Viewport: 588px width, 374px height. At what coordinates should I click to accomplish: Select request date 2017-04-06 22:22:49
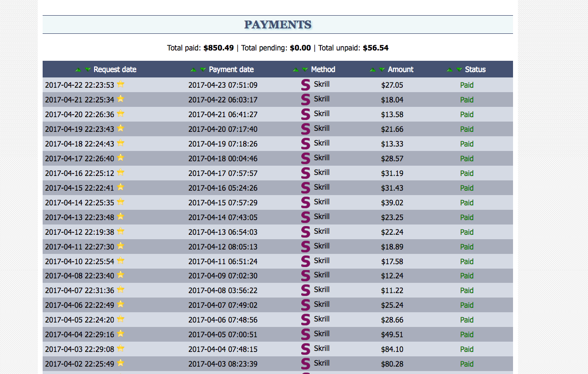[x=79, y=305]
